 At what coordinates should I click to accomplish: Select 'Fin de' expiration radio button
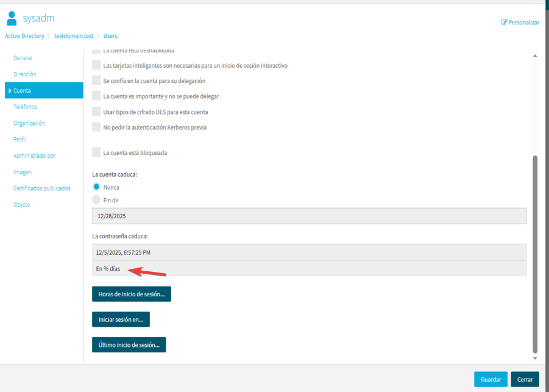(x=96, y=199)
